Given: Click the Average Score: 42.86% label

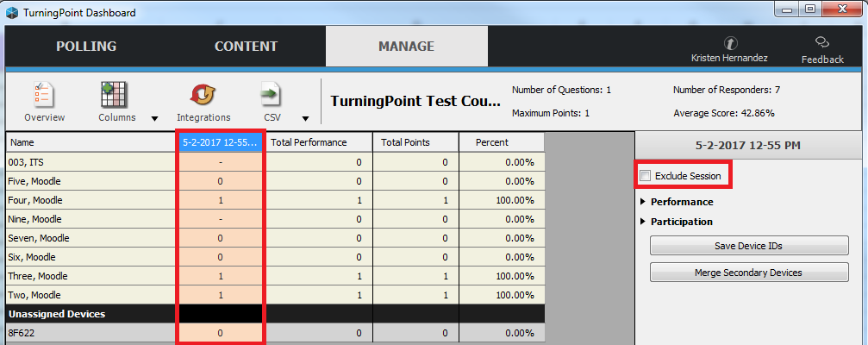Looking at the screenshot, I should tap(723, 113).
